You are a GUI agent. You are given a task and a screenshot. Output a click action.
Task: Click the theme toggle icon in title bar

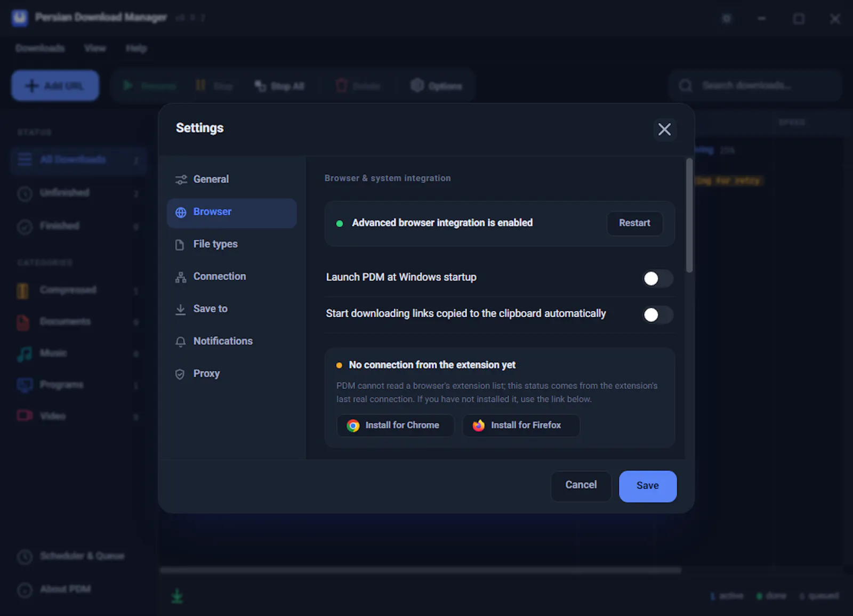click(726, 19)
